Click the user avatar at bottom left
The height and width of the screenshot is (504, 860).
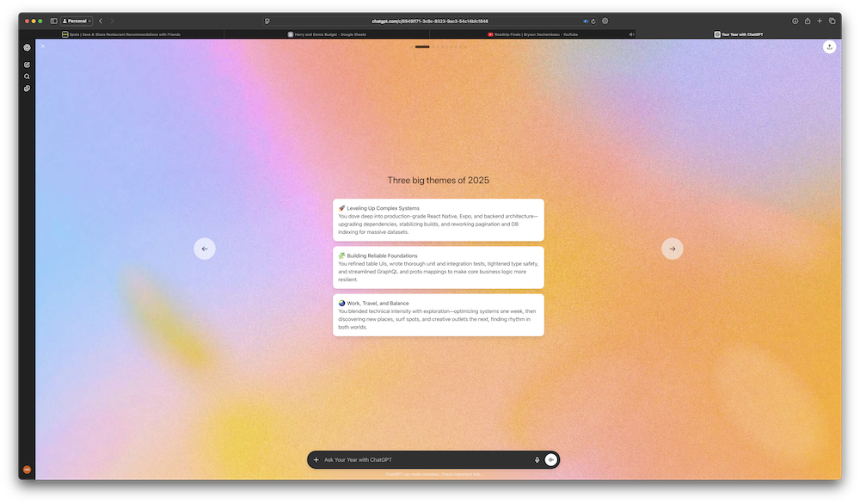pyautogui.click(x=27, y=470)
